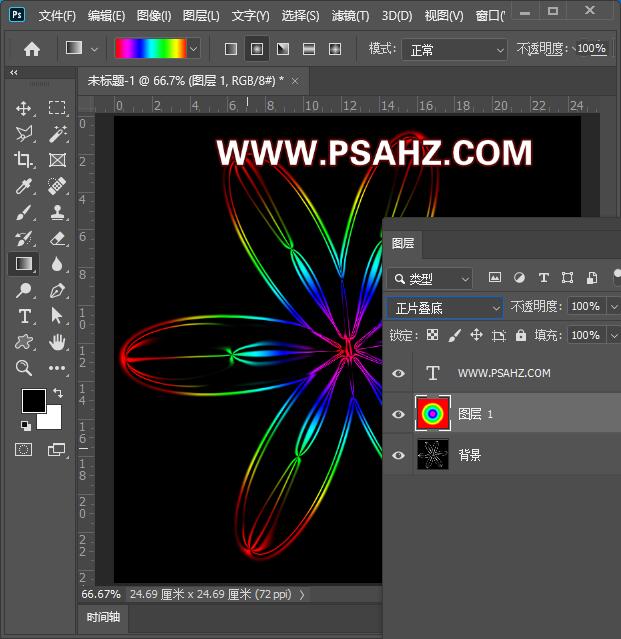
Task: Select the Pen tool
Action: (57, 290)
